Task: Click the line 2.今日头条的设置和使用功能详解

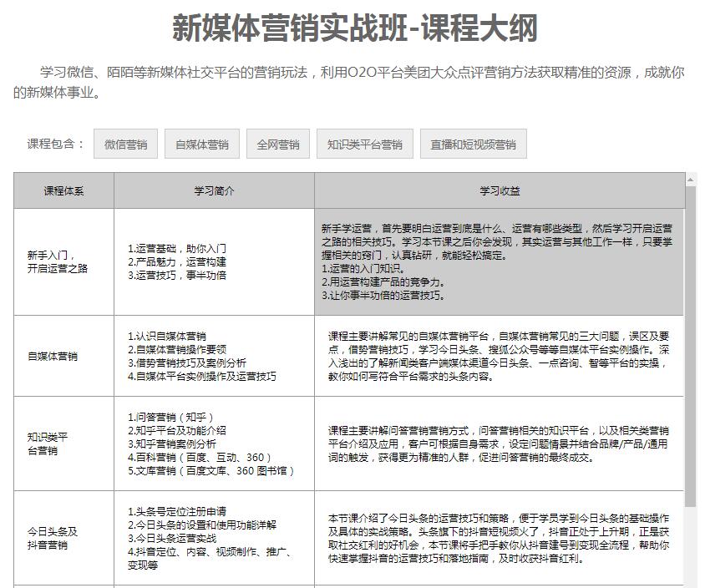Action: coord(202,525)
